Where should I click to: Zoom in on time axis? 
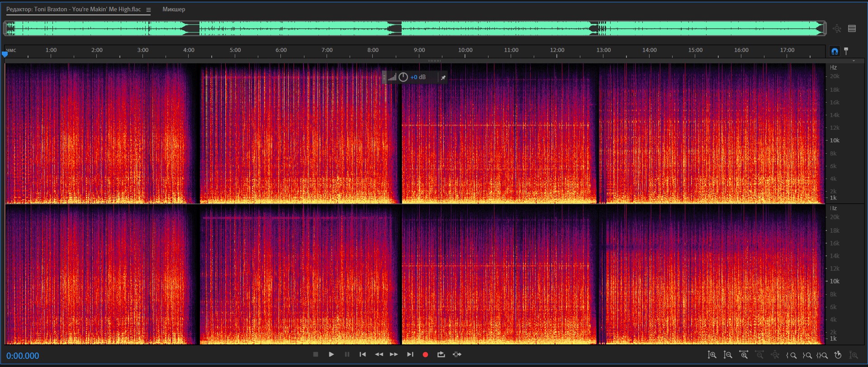744,355
